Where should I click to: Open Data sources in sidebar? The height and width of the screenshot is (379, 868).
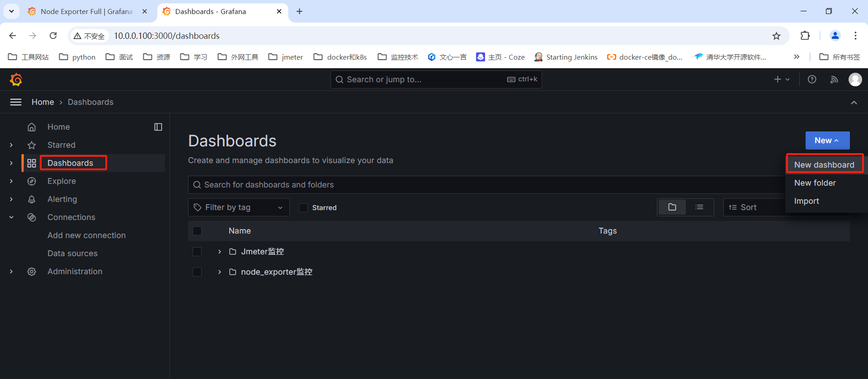click(72, 253)
